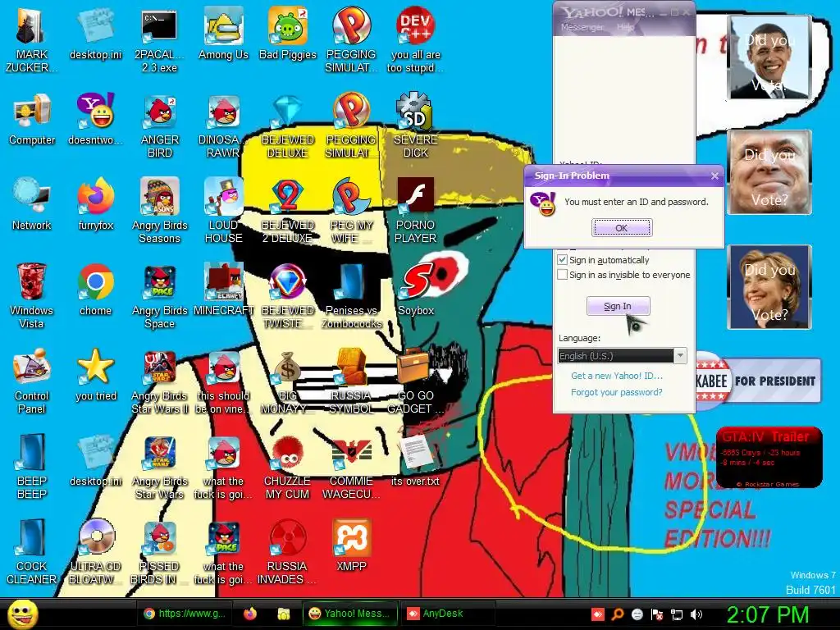Open the Windows Vista recycle bin
Screen dimensions: 840x630
(x=32, y=295)
